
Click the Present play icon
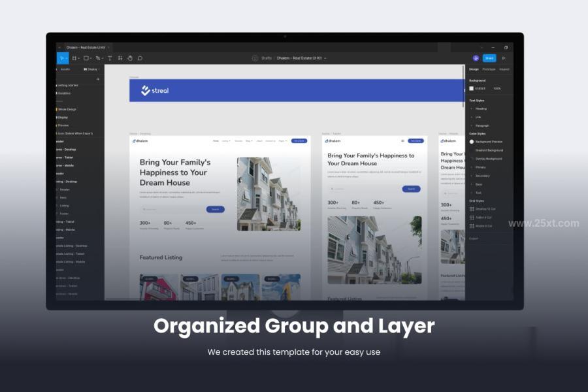coord(504,58)
